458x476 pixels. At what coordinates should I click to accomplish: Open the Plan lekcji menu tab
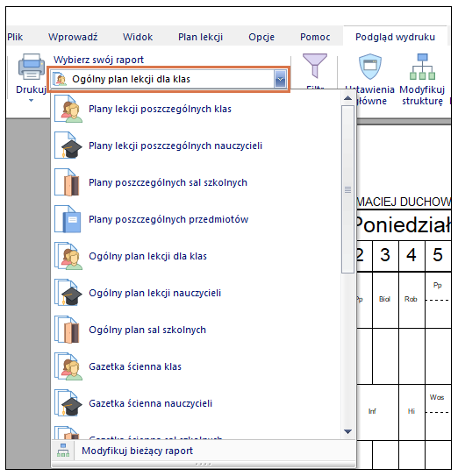pos(200,37)
